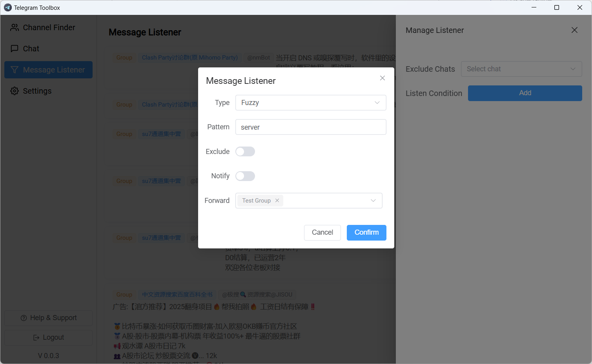The height and width of the screenshot is (364, 592).
Task: Open the Select chat dropdown under Exclude Chats
Action: [521, 69]
